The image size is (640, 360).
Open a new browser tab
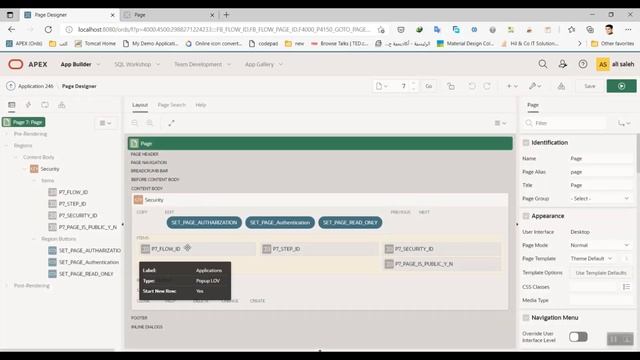tap(226, 15)
